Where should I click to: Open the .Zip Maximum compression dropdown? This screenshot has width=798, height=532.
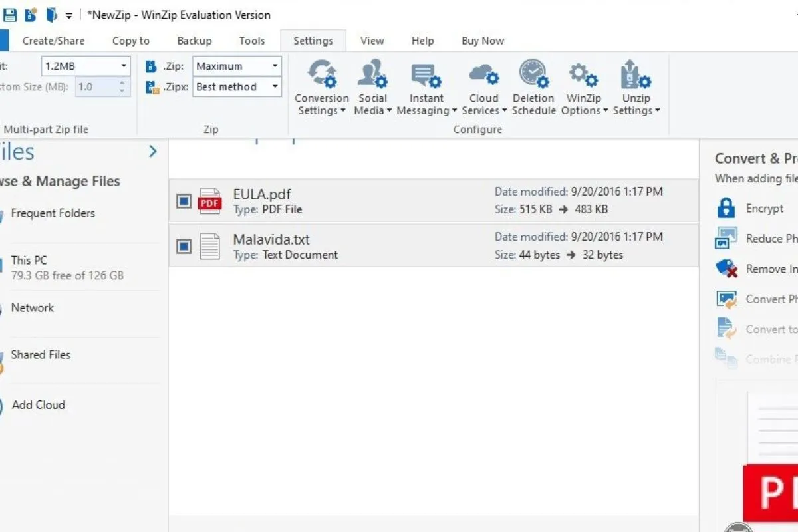click(275, 66)
